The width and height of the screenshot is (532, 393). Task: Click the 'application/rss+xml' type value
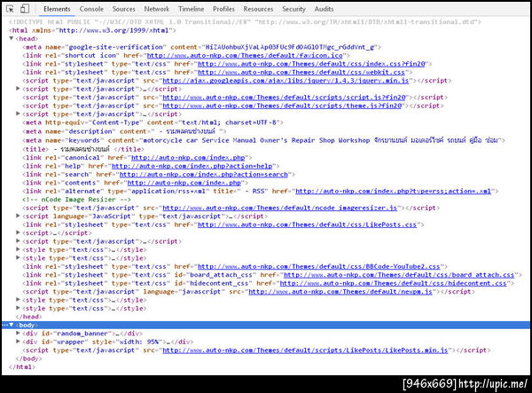(168, 192)
